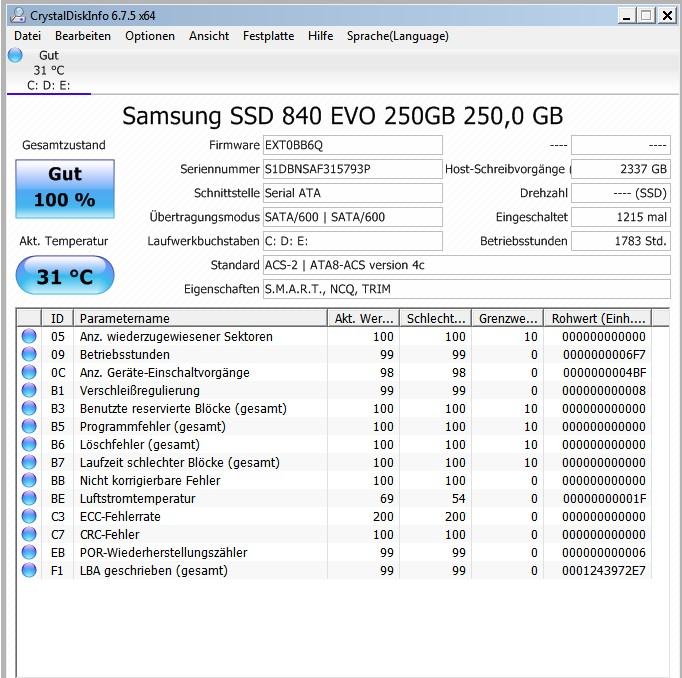Image resolution: width=682 pixels, height=678 pixels.
Task: Click the Drehzahl value ---- (SSD)
Action: pyautogui.click(x=621, y=193)
